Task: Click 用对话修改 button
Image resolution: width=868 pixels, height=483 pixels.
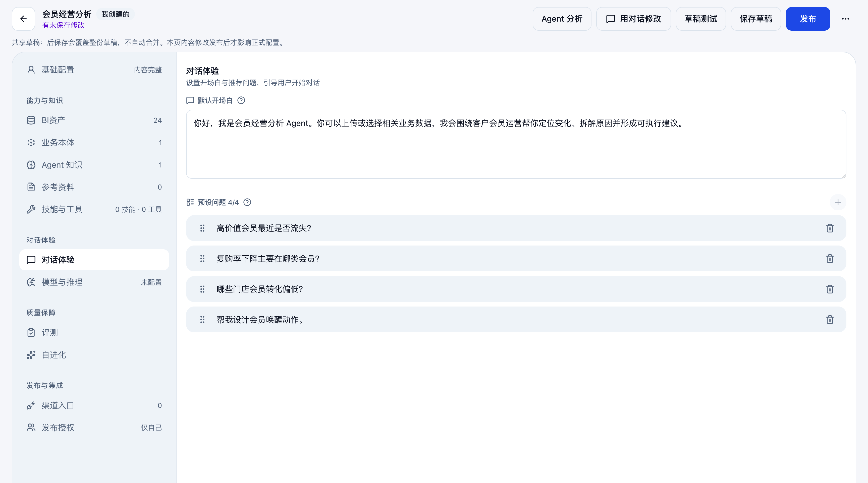Action: point(633,19)
